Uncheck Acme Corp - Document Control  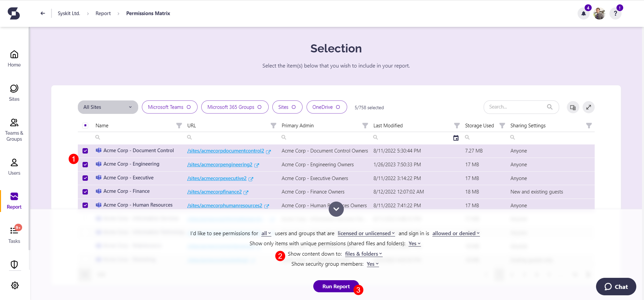pos(85,151)
